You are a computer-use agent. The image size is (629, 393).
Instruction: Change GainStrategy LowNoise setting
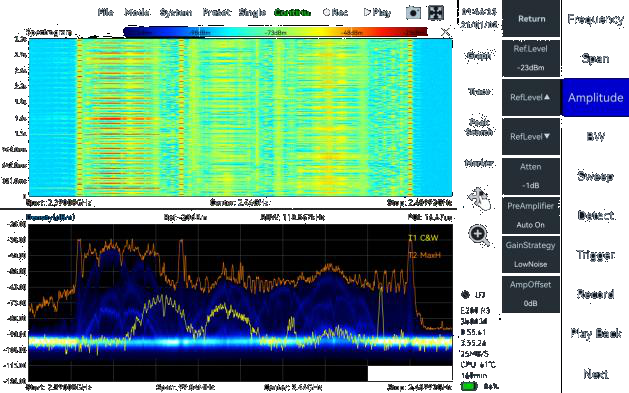(x=531, y=255)
